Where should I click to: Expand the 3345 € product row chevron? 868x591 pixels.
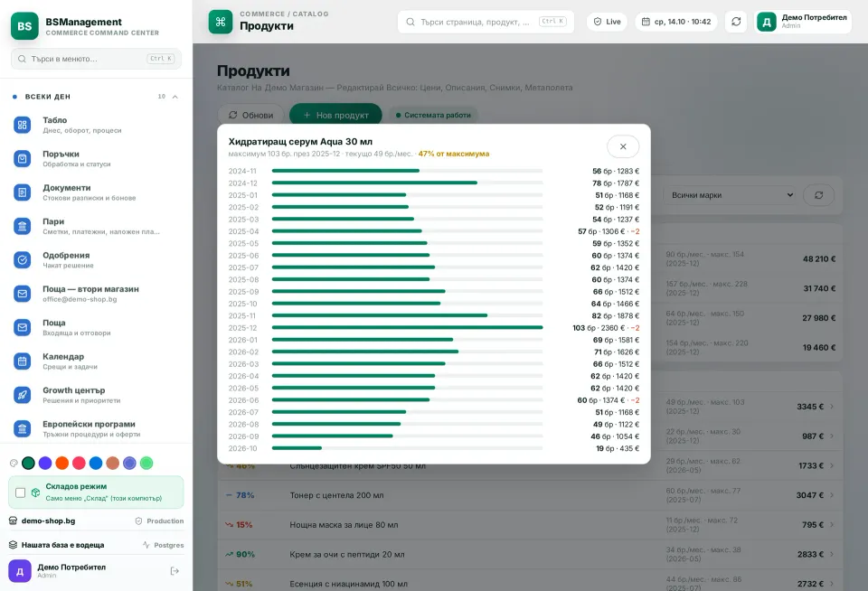[832, 407]
